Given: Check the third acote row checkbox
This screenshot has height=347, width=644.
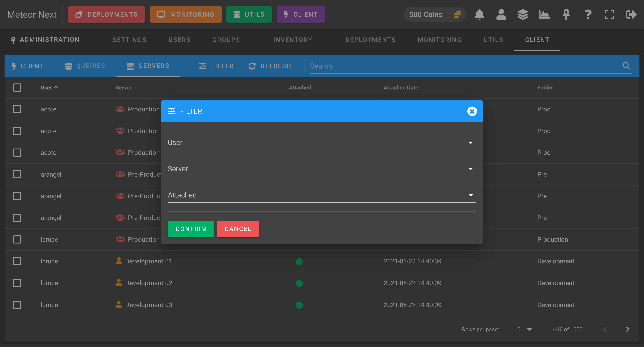Looking at the screenshot, I should [x=17, y=153].
